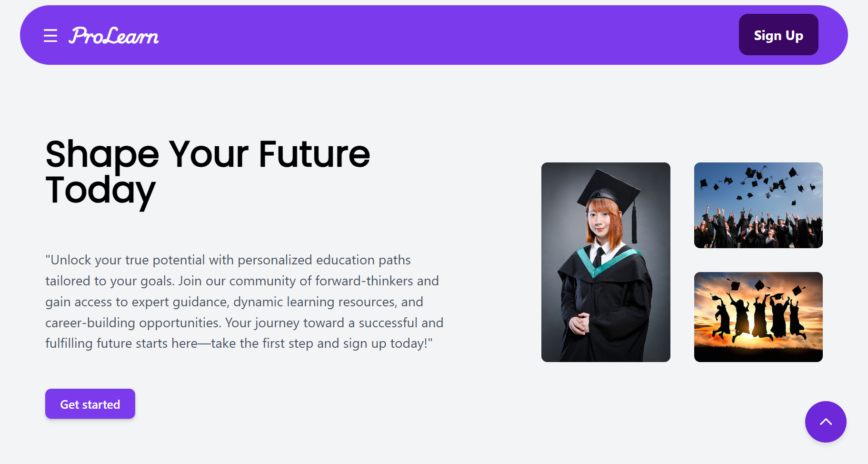Click the "career-building opportunities" text
The width and height of the screenshot is (868, 464).
click(x=133, y=323)
